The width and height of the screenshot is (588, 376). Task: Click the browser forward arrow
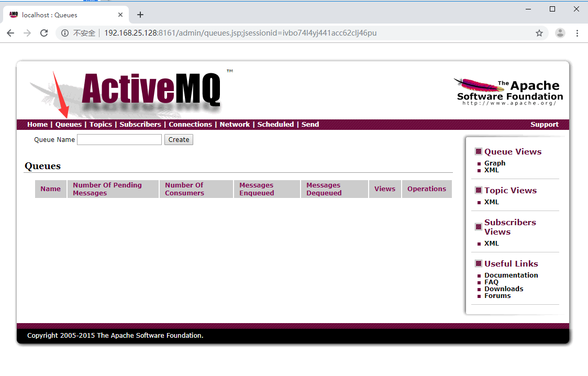27,33
